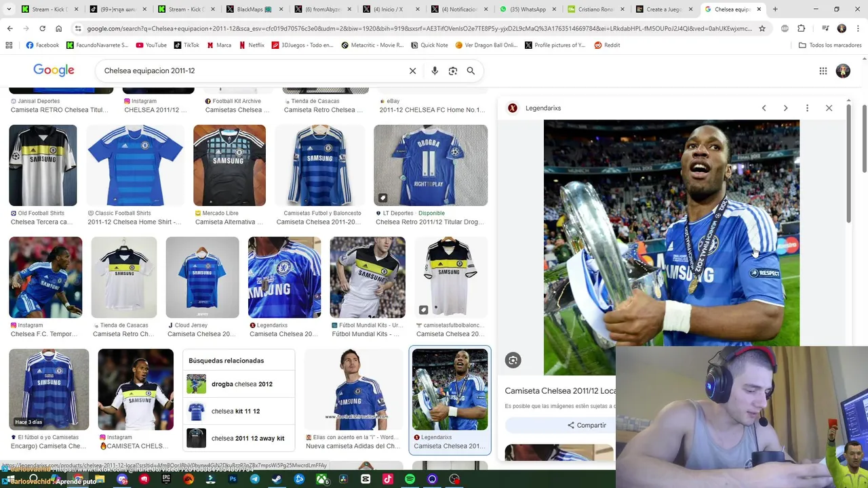Viewport: 868px width, 488px height.
Task: Open Photoshop from the taskbar
Action: coord(233,479)
